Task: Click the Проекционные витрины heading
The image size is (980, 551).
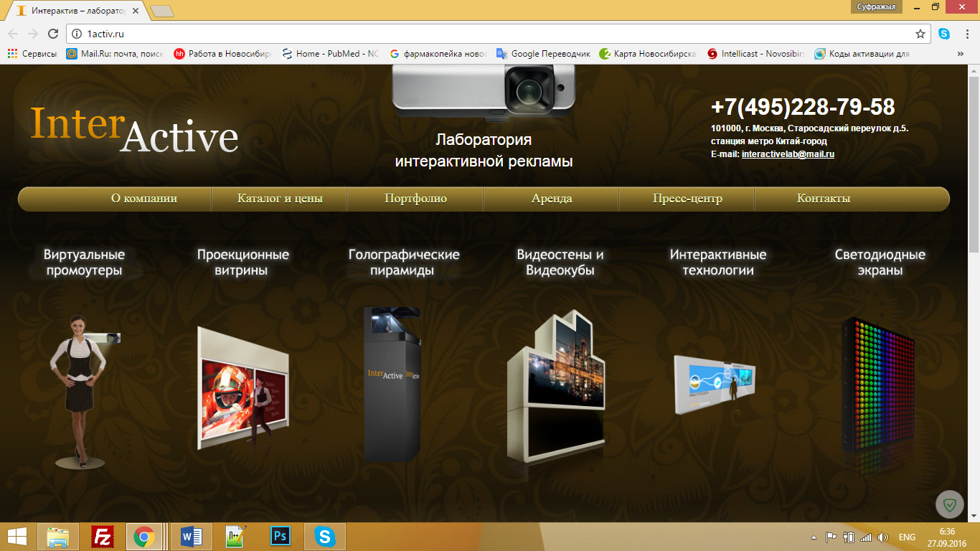Action: click(243, 263)
